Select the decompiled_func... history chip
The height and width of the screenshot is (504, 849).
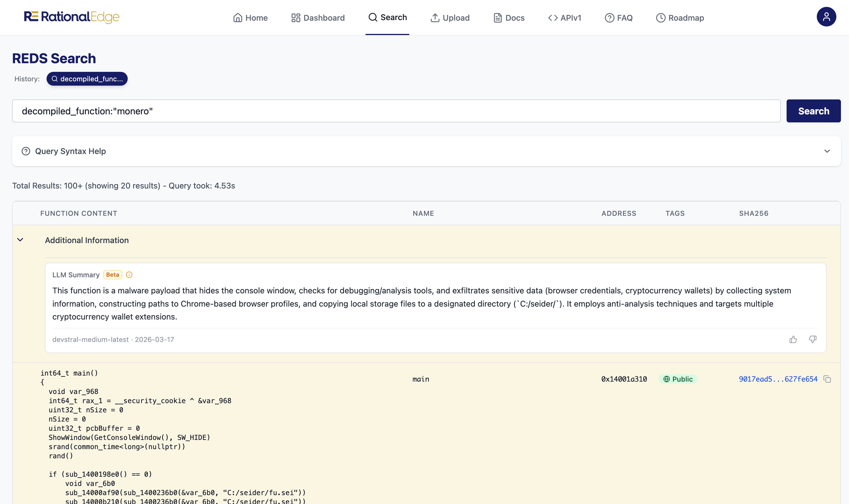(x=87, y=79)
